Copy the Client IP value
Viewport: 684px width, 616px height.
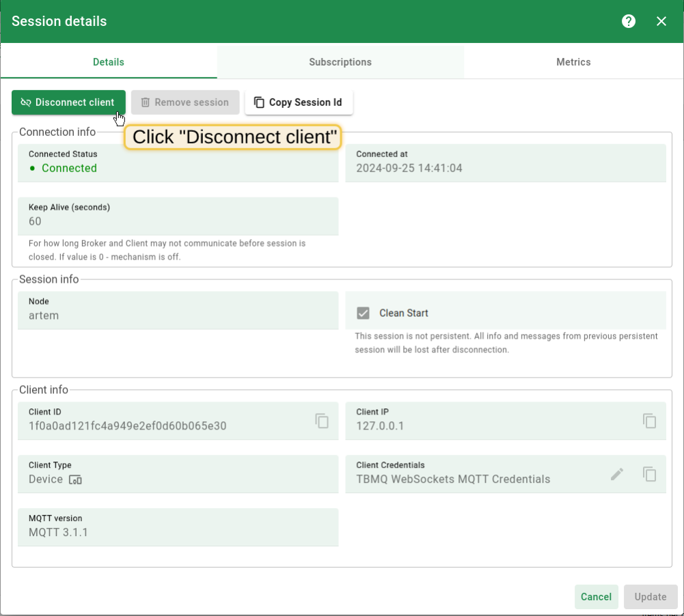tap(649, 421)
